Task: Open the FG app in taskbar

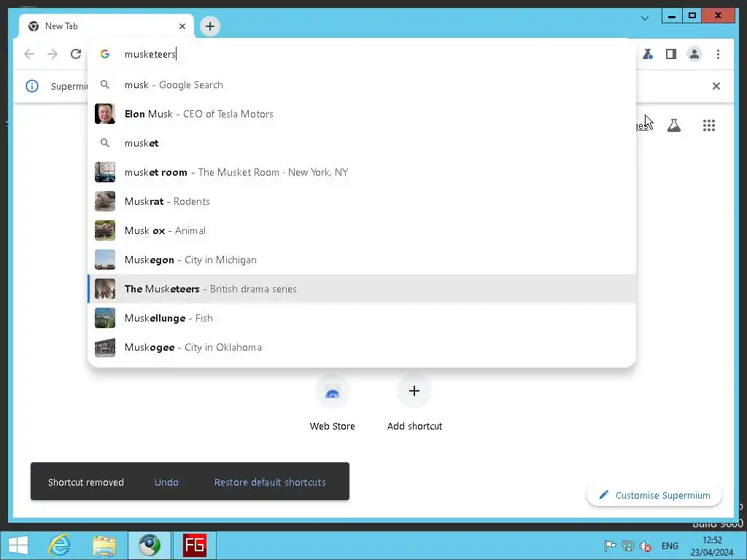Action: tap(194, 545)
